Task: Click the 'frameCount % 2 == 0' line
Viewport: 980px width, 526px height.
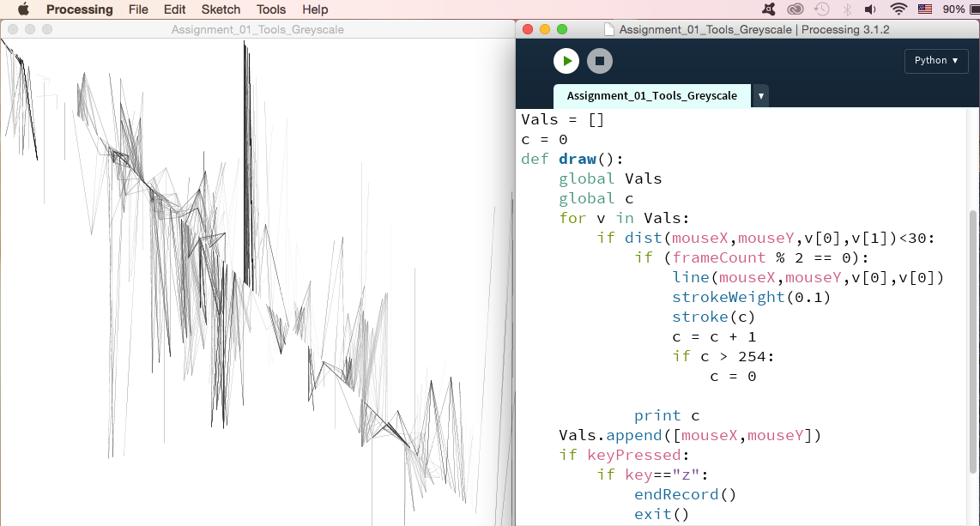Action: coord(751,257)
